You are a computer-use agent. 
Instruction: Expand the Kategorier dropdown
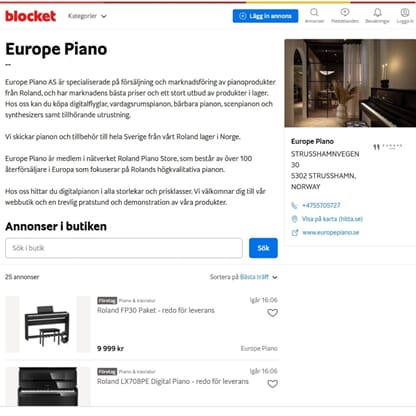tap(87, 16)
